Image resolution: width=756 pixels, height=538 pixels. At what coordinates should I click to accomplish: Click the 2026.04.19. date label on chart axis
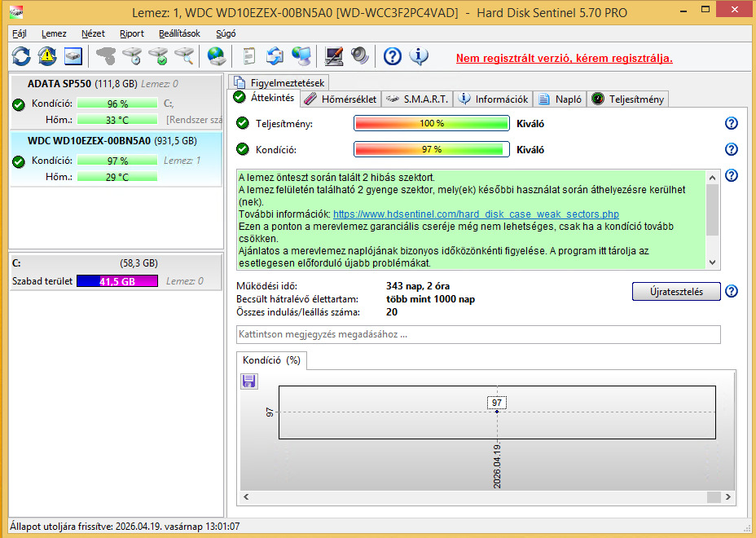click(x=497, y=466)
